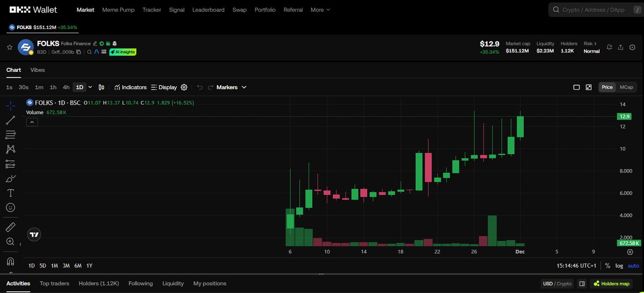Screen dimensions: 644x293
Task: Switch to Top traders tab
Action: [54, 283]
